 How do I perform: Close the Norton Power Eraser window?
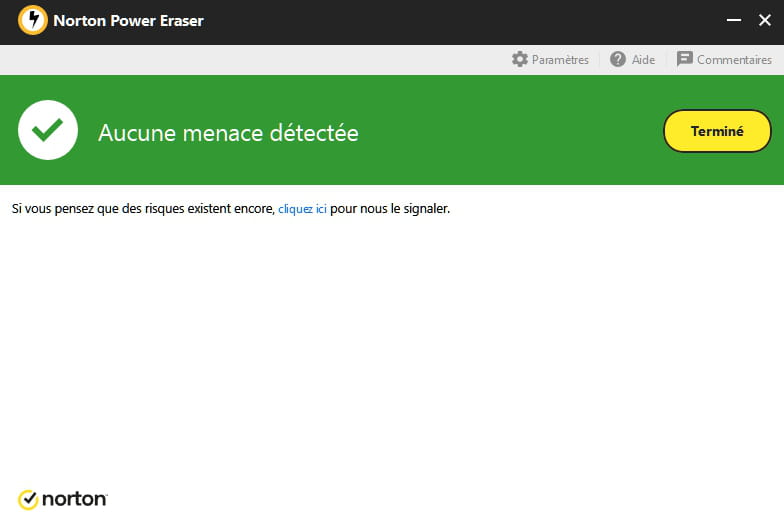[x=764, y=20]
